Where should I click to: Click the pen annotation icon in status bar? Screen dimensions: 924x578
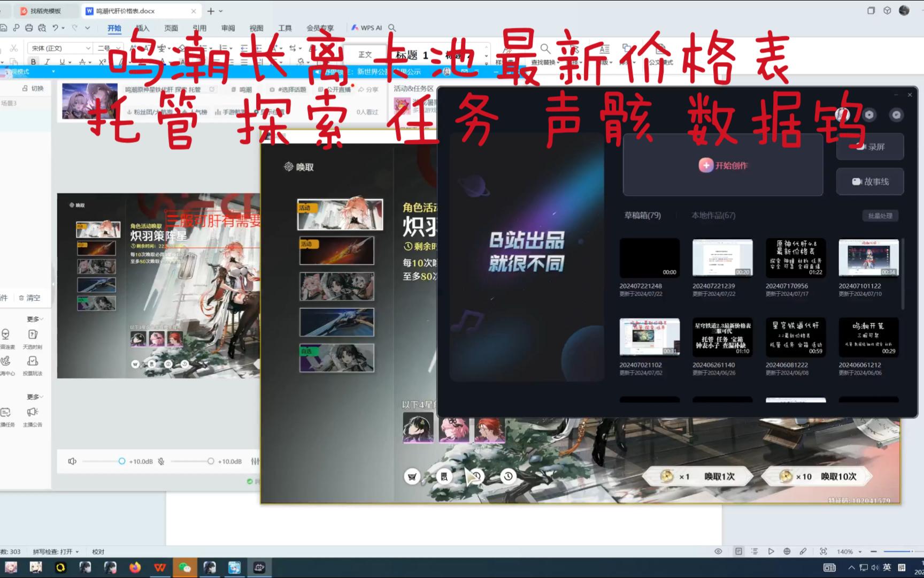(x=803, y=551)
